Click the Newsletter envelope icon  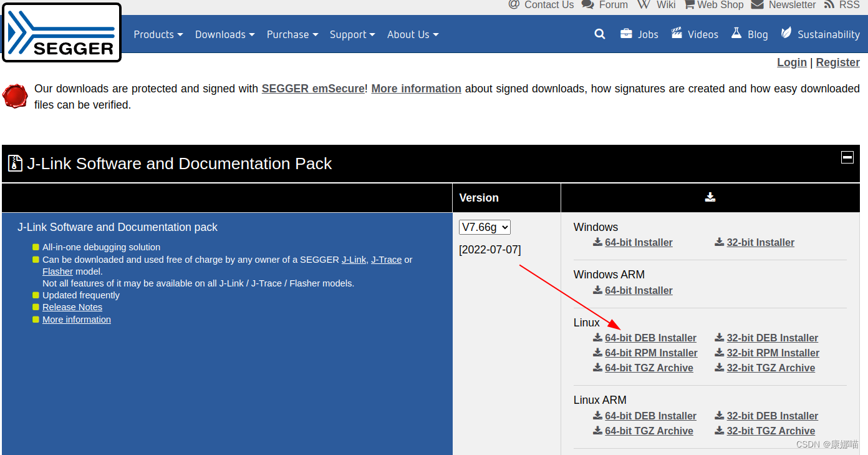point(757,4)
